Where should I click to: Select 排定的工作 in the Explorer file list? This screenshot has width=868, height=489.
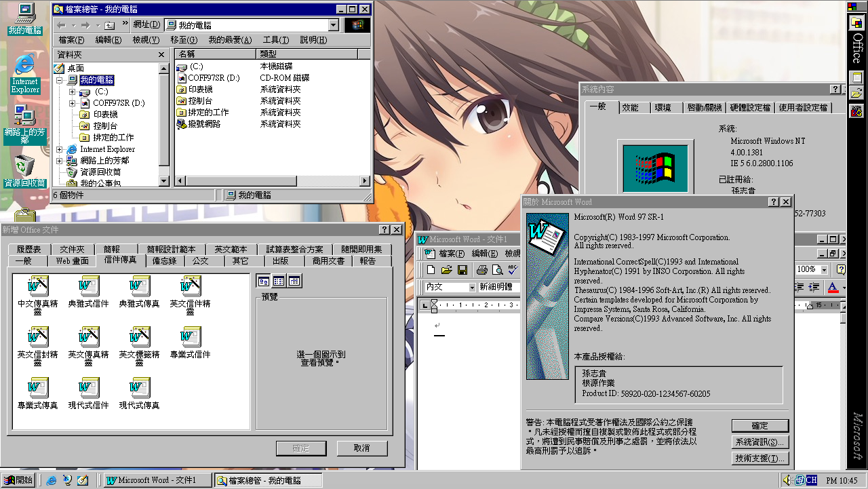click(203, 113)
